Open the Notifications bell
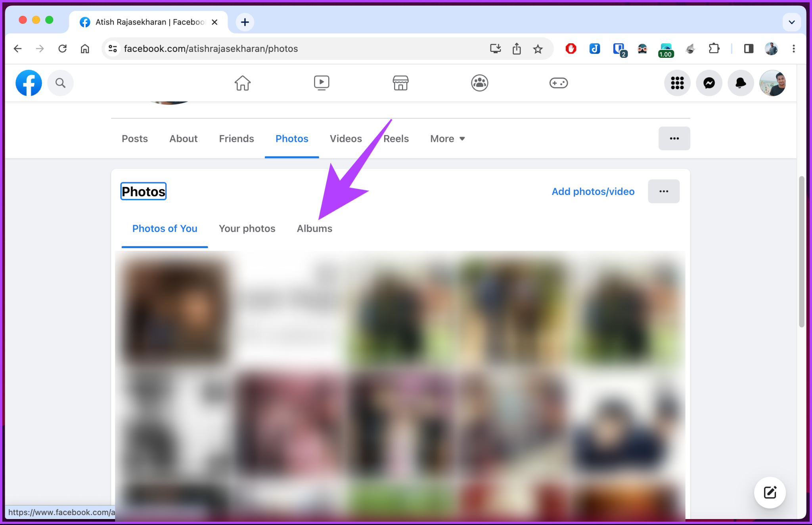 [x=741, y=83]
